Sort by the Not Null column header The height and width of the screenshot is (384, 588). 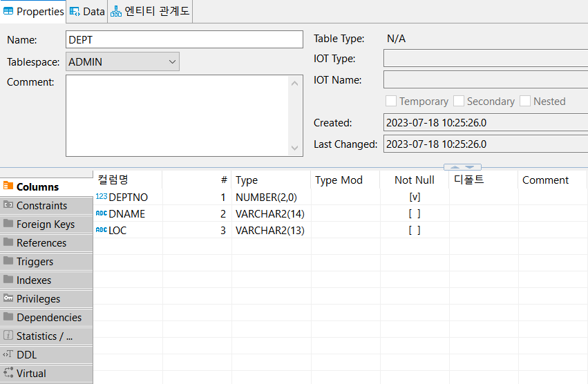(415, 180)
